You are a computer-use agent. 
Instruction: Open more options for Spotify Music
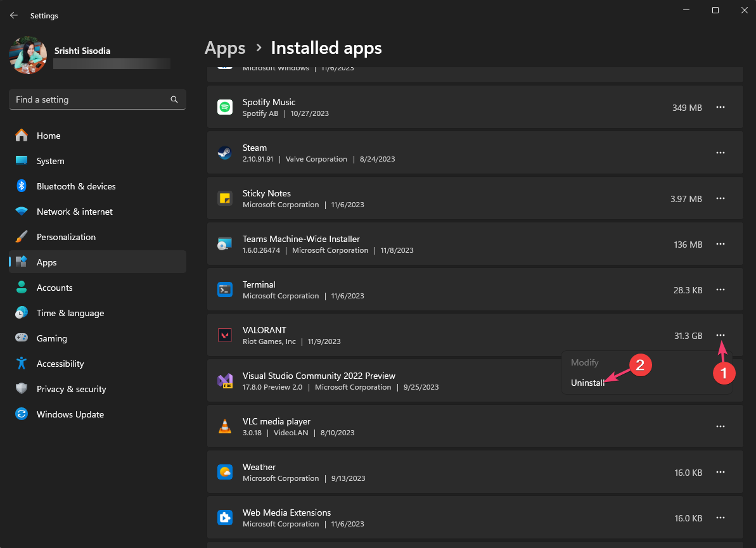pos(721,107)
